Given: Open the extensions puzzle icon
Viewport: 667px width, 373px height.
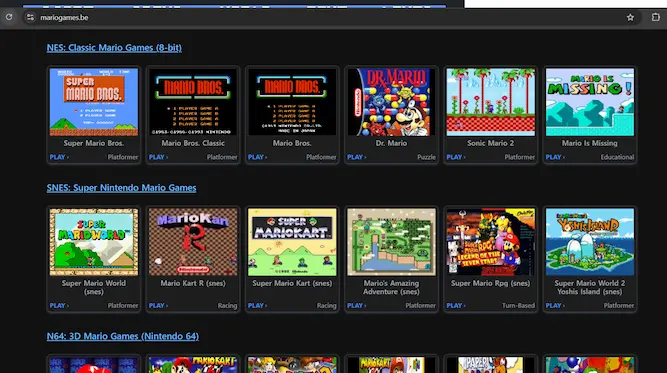Looking at the screenshot, I should coord(656,17).
